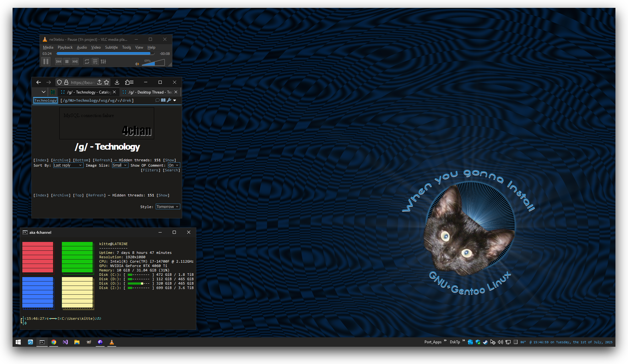The image size is (628, 364).
Task: Click top [Refresh] link
Action: [103, 160]
